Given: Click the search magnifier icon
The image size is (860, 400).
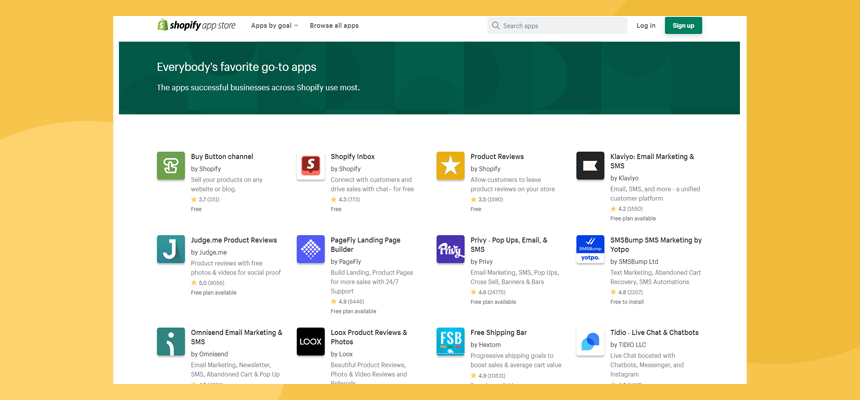Looking at the screenshot, I should tap(496, 25).
